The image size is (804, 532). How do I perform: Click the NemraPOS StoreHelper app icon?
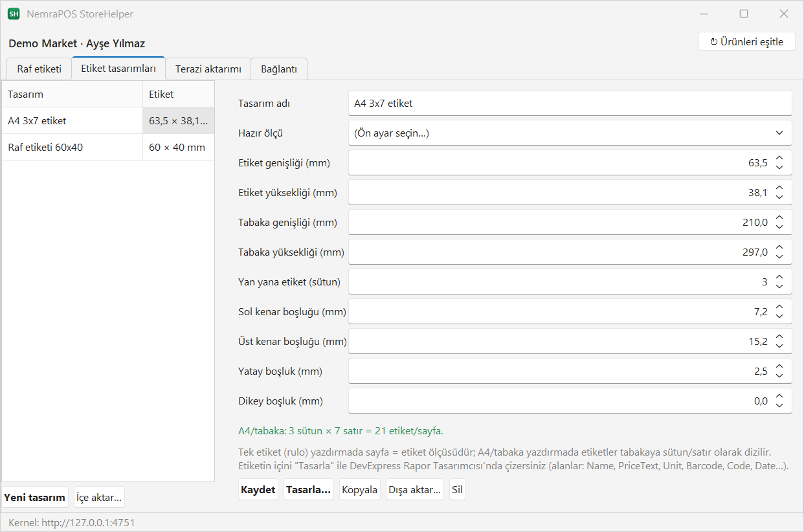pyautogui.click(x=14, y=14)
